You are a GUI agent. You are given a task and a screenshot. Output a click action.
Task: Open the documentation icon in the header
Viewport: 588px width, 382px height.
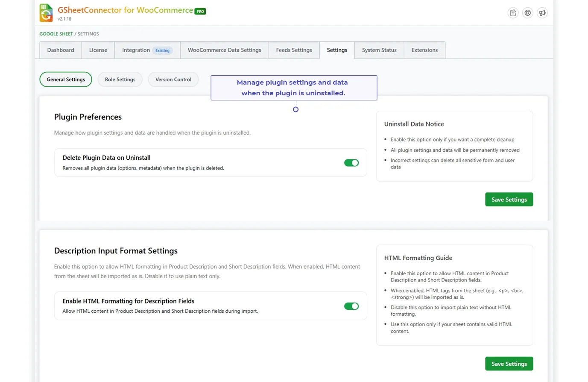pos(513,13)
